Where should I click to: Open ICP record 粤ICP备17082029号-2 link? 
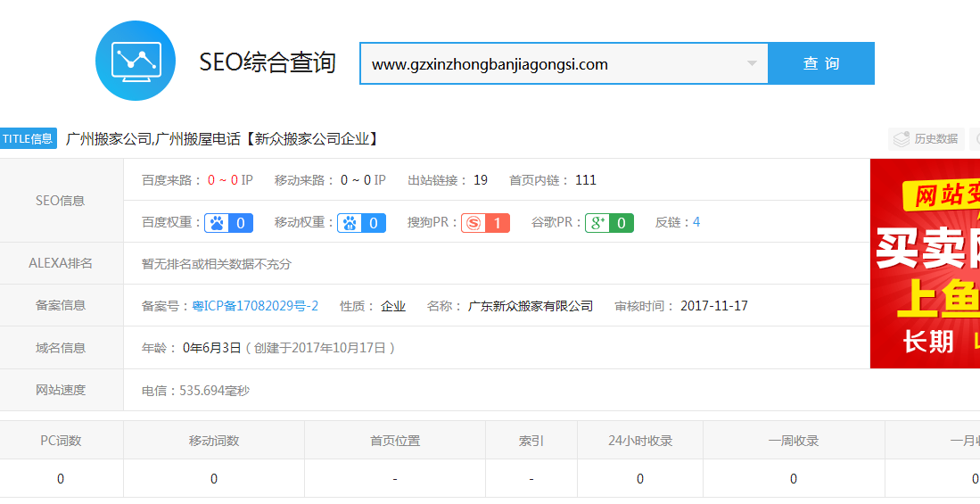click(255, 306)
